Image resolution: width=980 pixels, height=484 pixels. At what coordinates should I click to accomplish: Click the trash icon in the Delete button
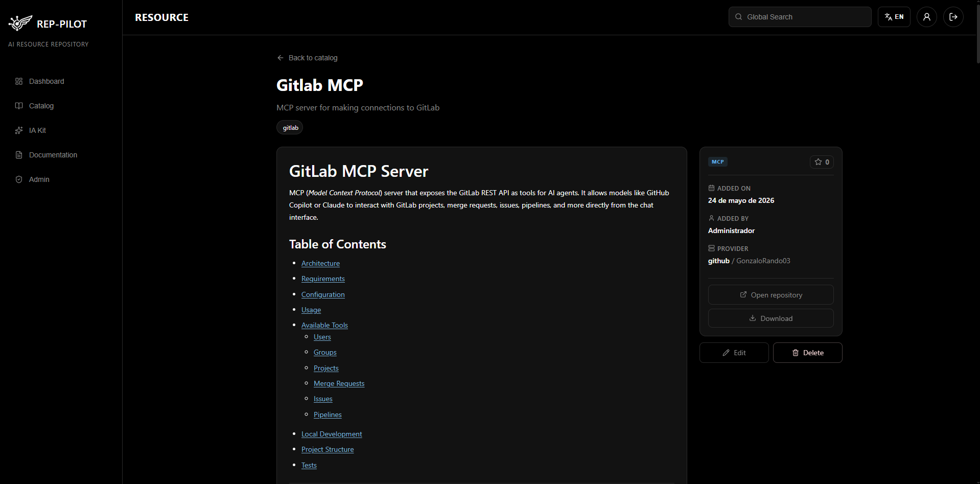coord(796,353)
